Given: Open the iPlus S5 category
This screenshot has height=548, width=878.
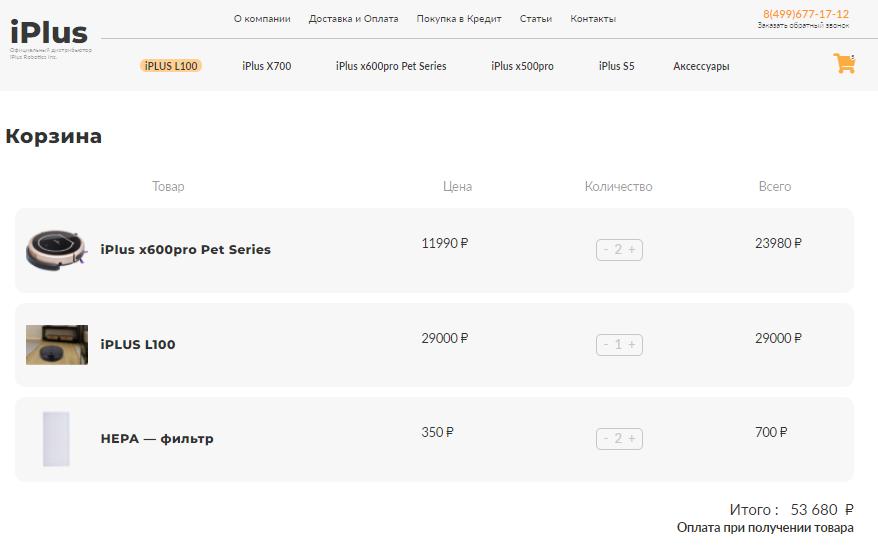Looking at the screenshot, I should coord(617,66).
